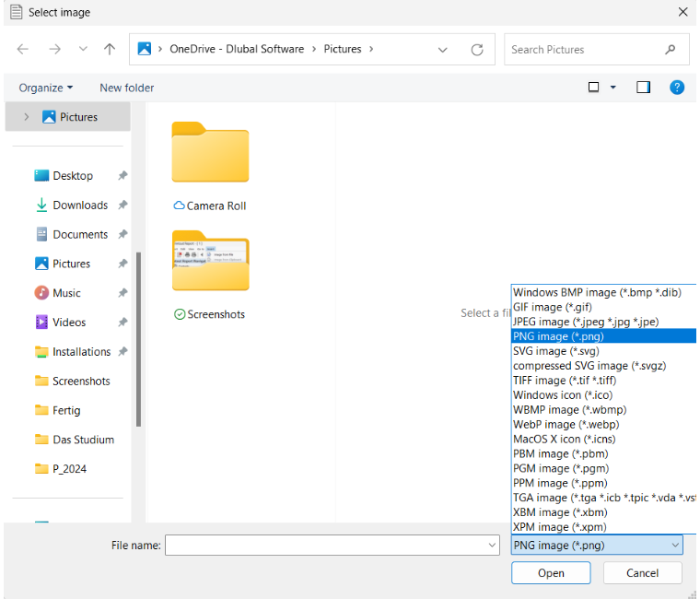Choose WBMP image (*.wbmp) filter

tap(603, 409)
